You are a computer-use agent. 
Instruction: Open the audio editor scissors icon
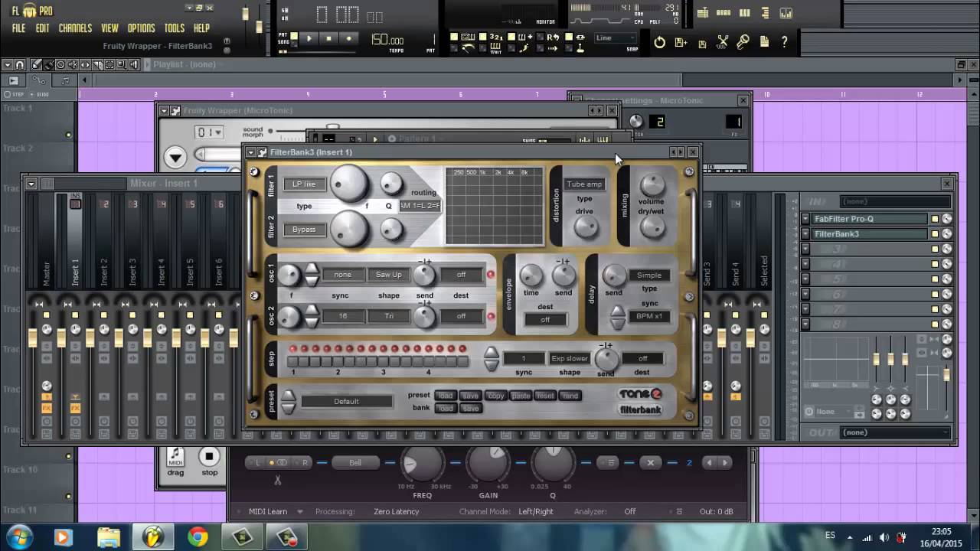click(723, 43)
